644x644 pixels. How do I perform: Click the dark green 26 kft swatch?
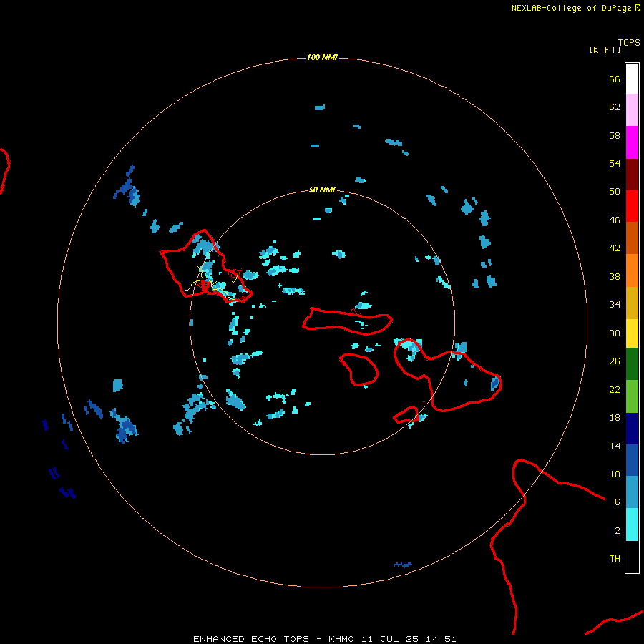point(632,364)
